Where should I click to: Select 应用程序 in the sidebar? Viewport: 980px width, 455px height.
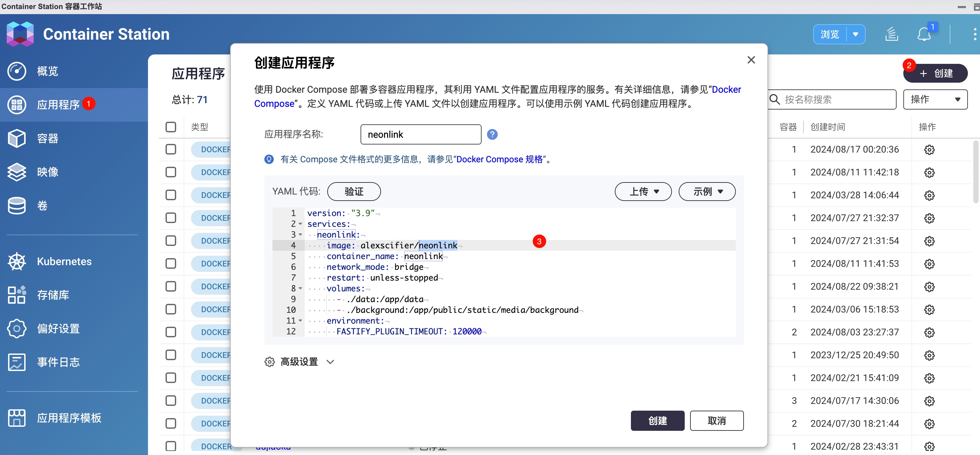pos(74,105)
